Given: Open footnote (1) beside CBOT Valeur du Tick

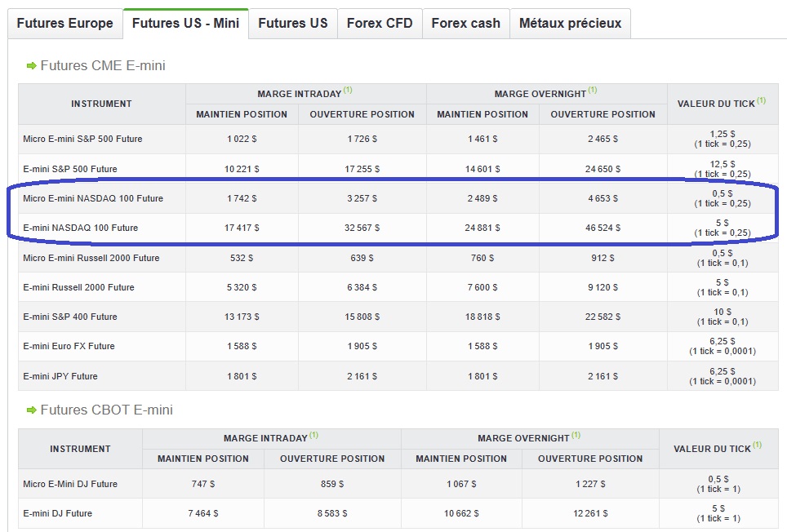Looking at the screenshot, I should [756, 446].
